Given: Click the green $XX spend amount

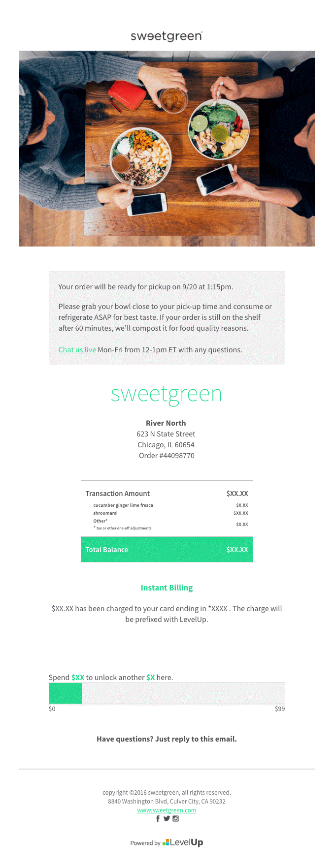Looking at the screenshot, I should [78, 678].
